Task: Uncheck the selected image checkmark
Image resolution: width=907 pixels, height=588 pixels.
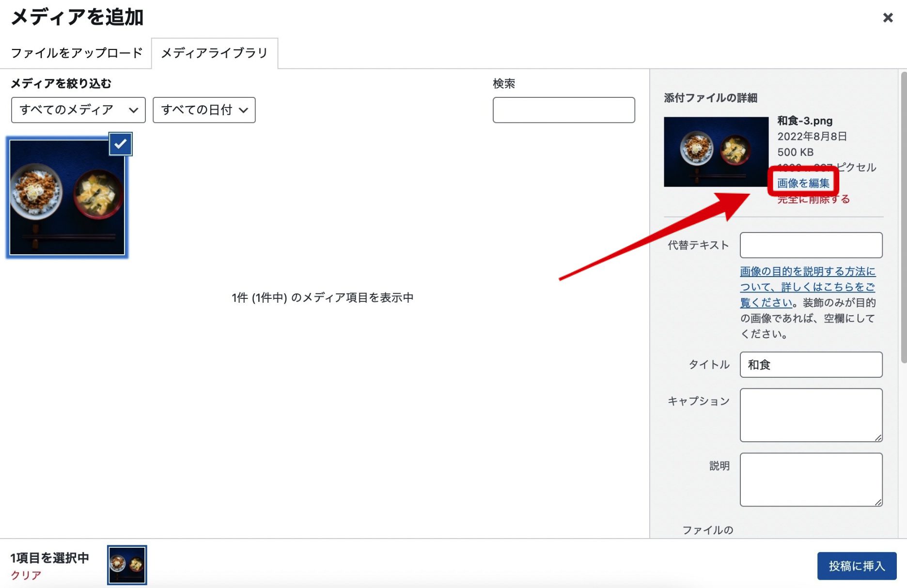Action: coord(120,144)
